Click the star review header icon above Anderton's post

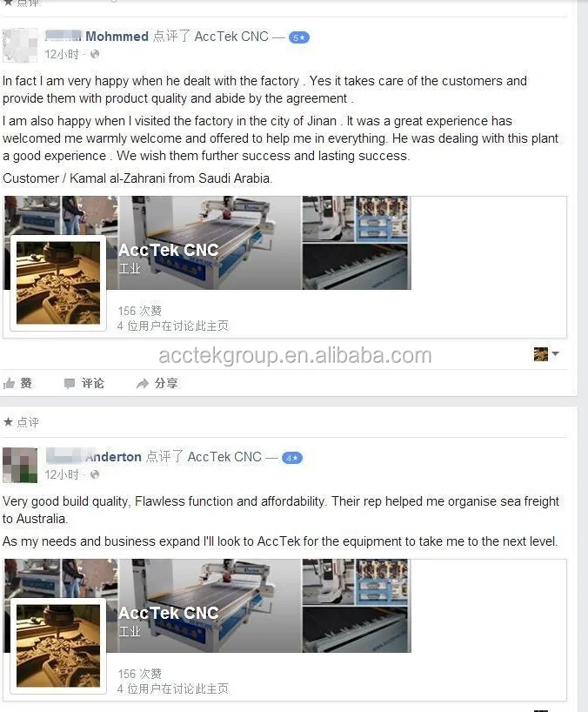tap(8, 422)
